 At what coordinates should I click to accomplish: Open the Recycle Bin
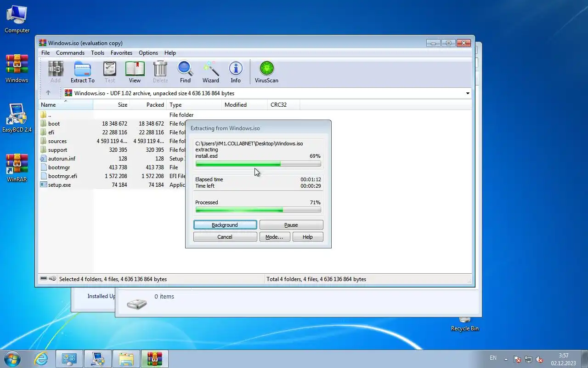464,324
